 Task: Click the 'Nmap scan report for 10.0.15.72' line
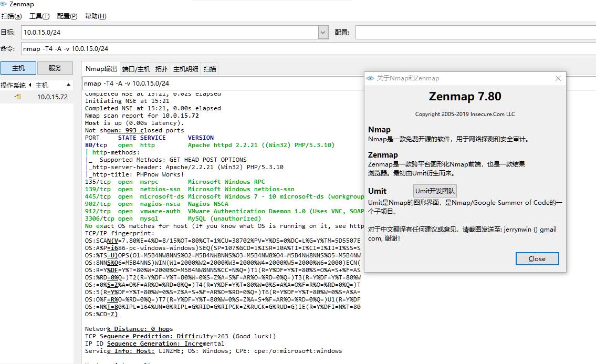(142, 116)
